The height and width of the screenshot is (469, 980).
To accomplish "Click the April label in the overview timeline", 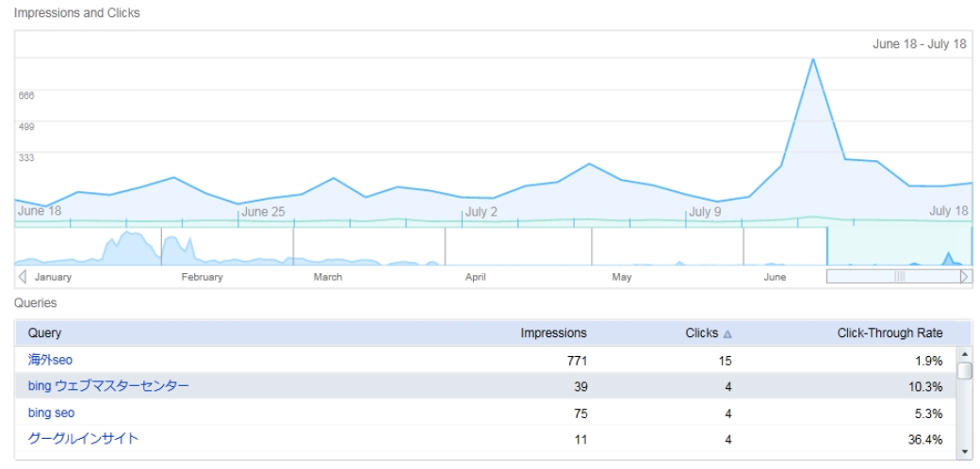I will [x=476, y=277].
